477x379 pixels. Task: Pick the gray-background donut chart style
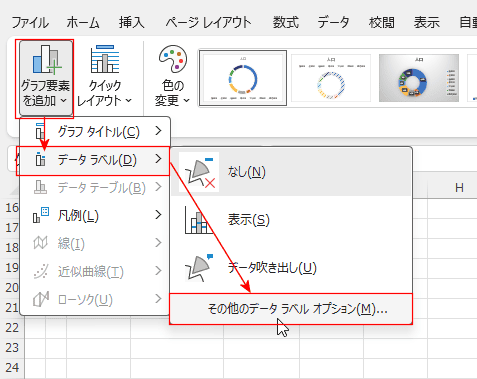(x=419, y=78)
